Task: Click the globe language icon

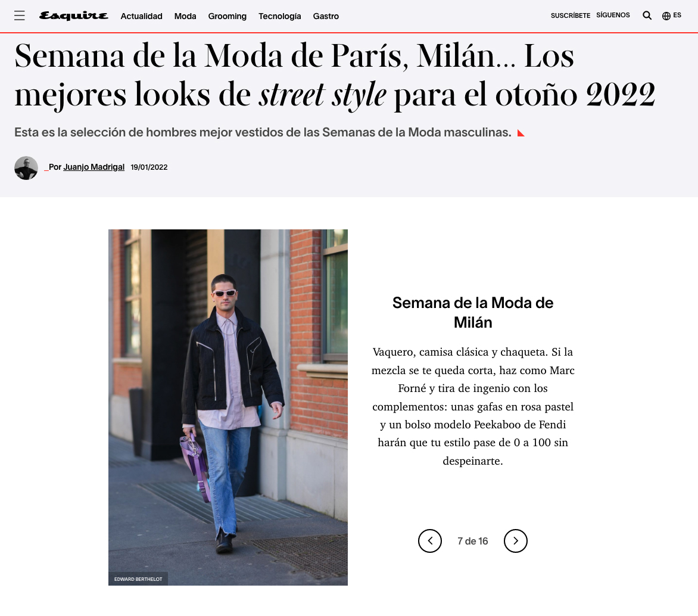Action: [x=666, y=16]
